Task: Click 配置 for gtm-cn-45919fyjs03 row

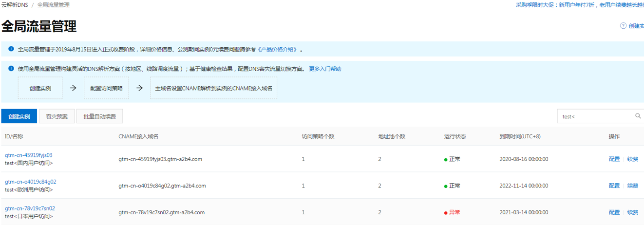Action: [614, 159]
